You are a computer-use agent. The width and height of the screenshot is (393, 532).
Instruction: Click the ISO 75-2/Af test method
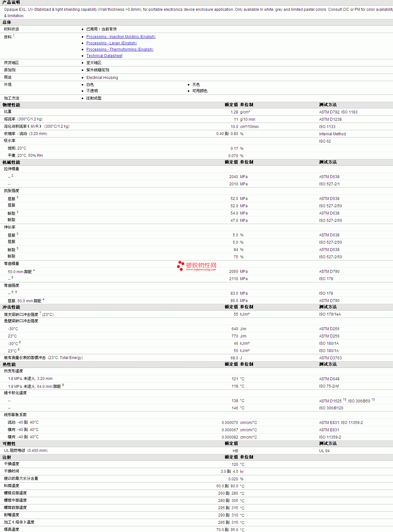329,386
